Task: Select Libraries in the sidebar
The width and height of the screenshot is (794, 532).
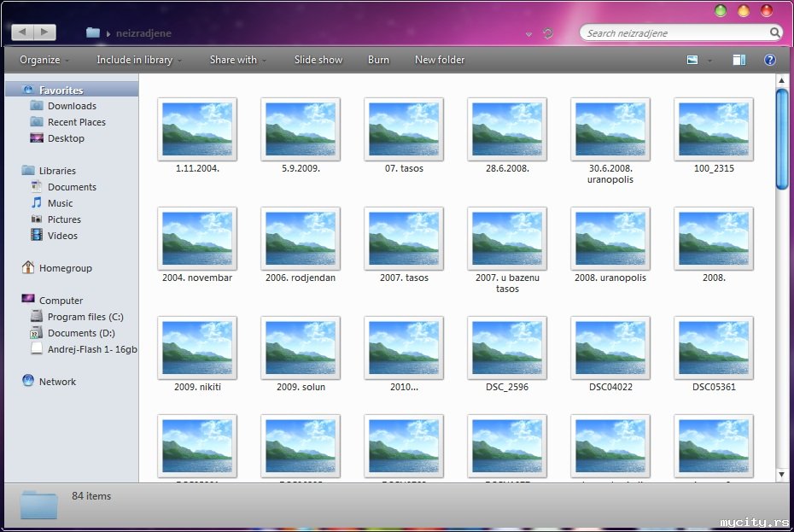Action: (x=57, y=171)
